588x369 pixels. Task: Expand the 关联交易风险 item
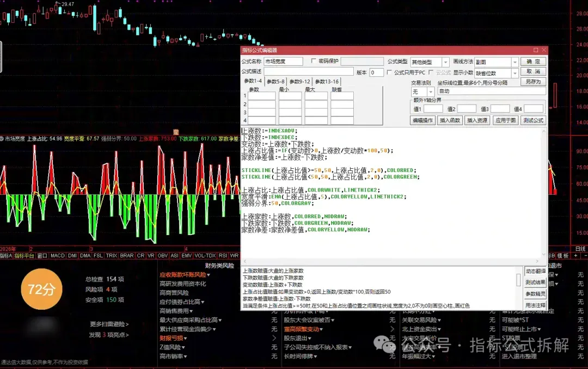[421, 320]
